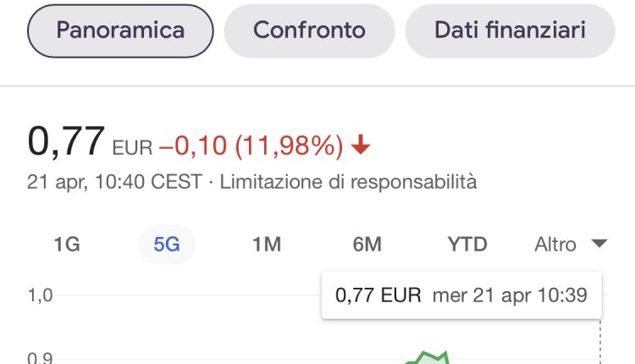Click the −0,10 (11,98%) change text
The width and height of the screenshot is (635, 364).
pyautogui.click(x=251, y=146)
